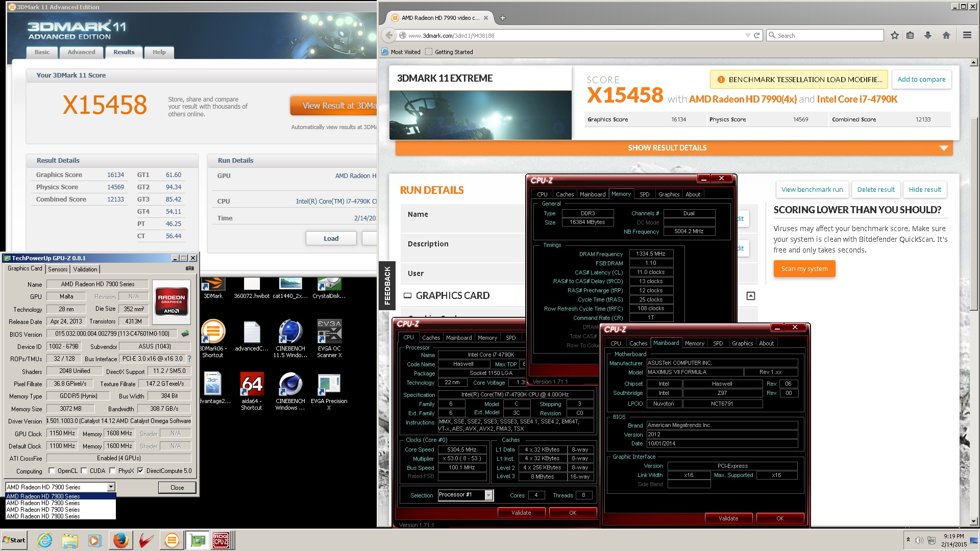Open the Processor #1 selection dropdown in CPU-Z
Viewport: 980px width, 551px height.
(x=488, y=495)
